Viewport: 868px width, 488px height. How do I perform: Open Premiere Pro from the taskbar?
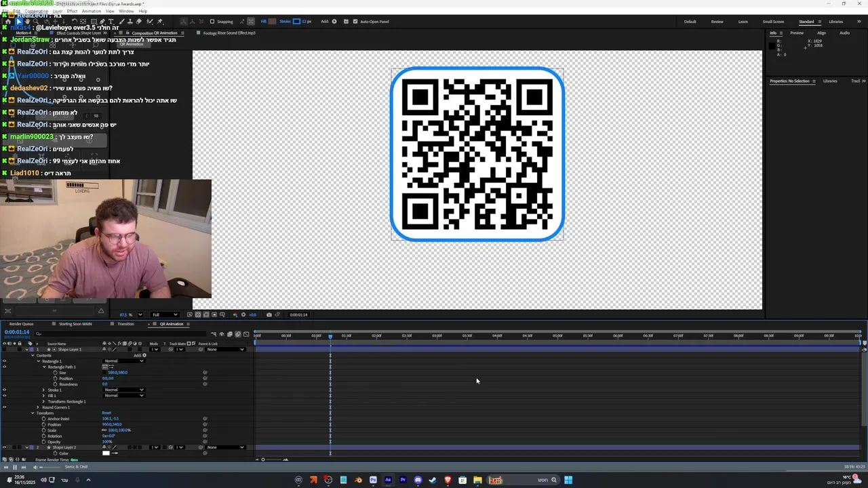point(403,480)
